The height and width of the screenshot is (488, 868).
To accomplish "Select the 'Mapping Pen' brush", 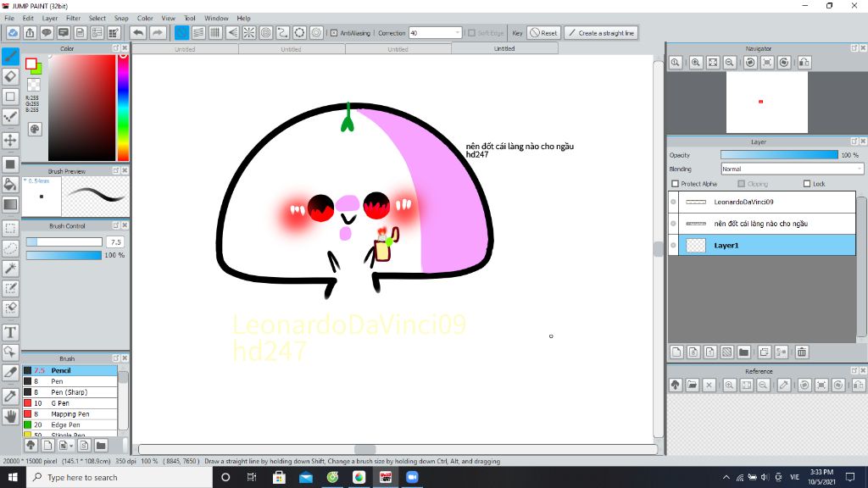I will tap(70, 413).
